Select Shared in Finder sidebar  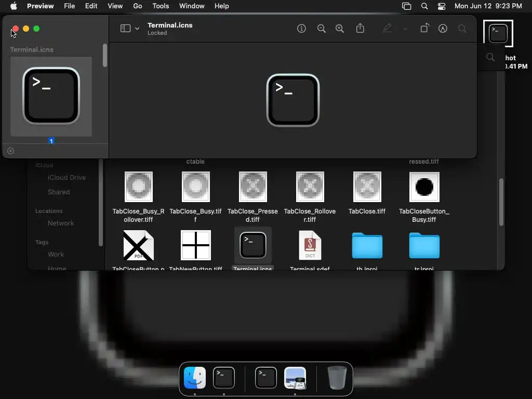(x=59, y=192)
